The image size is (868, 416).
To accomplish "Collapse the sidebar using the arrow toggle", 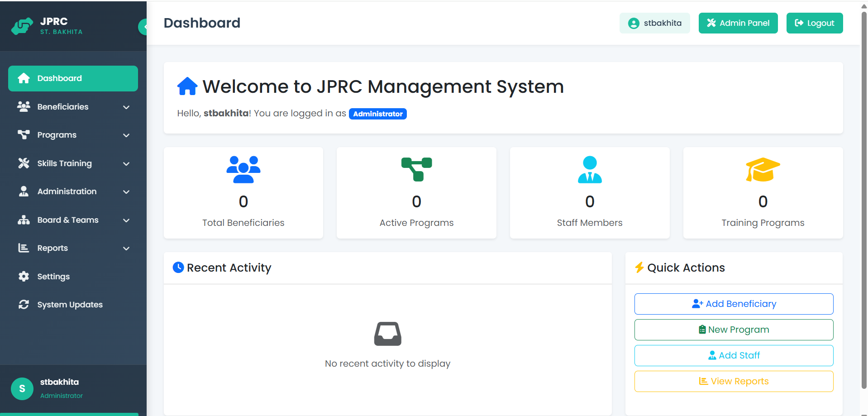I will [144, 26].
